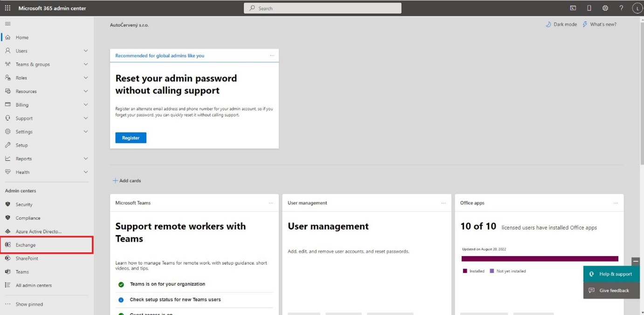The width and height of the screenshot is (644, 315).
Task: Open the settings gear icon
Action: [605, 8]
